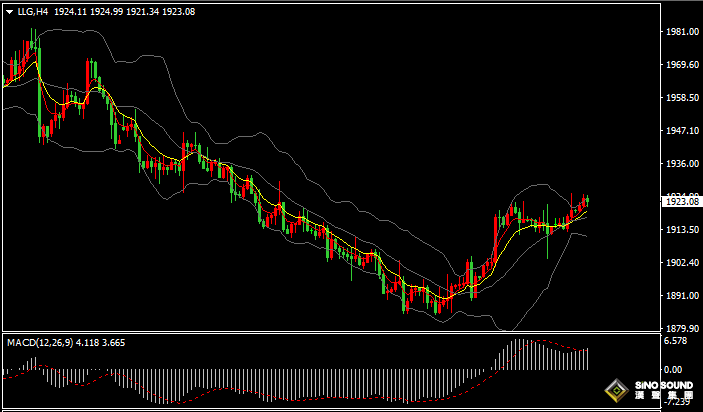The width and height of the screenshot is (703, 412).
Task: Click the 1969.60 price axis label
Action: pos(680,65)
